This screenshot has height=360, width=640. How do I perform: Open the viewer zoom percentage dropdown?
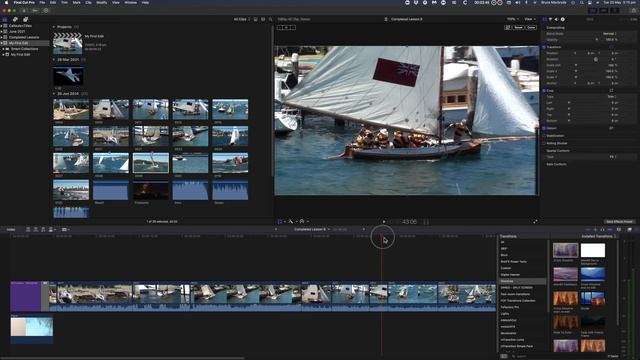513,19
